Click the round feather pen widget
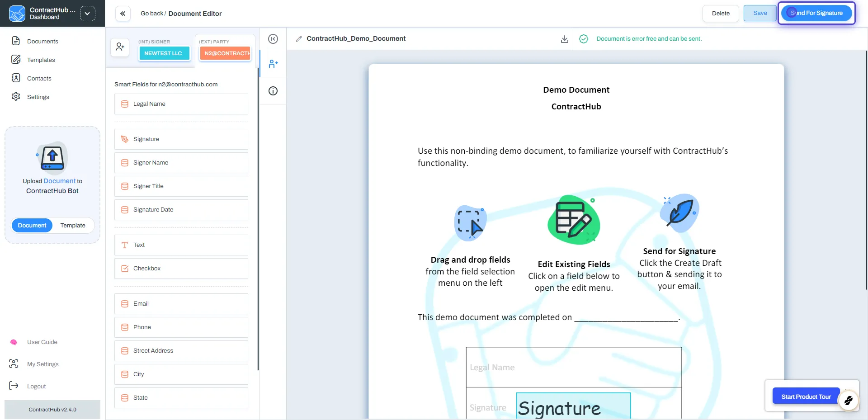 point(849,400)
